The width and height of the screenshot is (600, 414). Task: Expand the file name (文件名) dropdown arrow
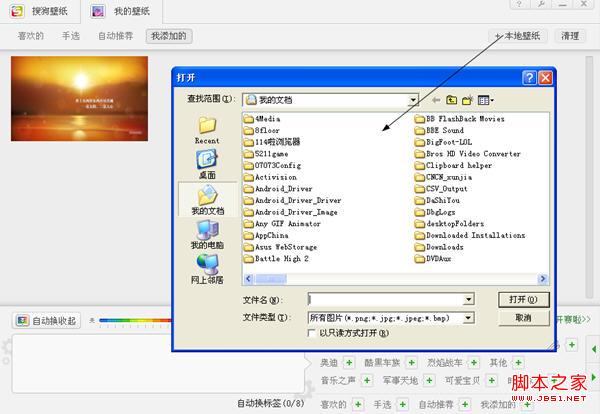tap(468, 299)
